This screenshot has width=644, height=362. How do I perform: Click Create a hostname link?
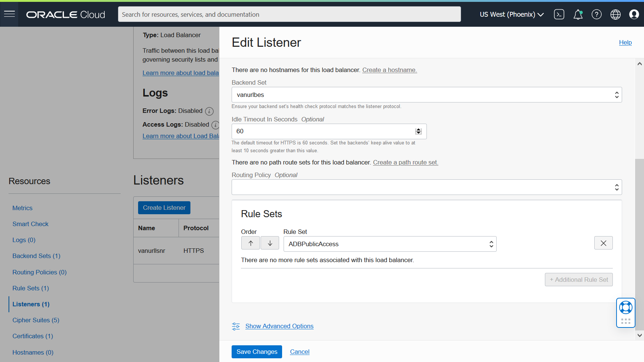point(389,70)
